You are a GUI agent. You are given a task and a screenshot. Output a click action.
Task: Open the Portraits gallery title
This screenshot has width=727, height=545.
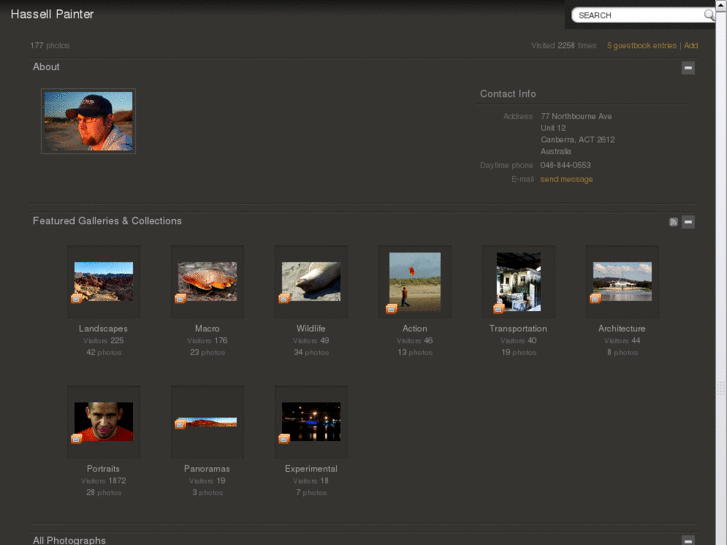(103, 468)
